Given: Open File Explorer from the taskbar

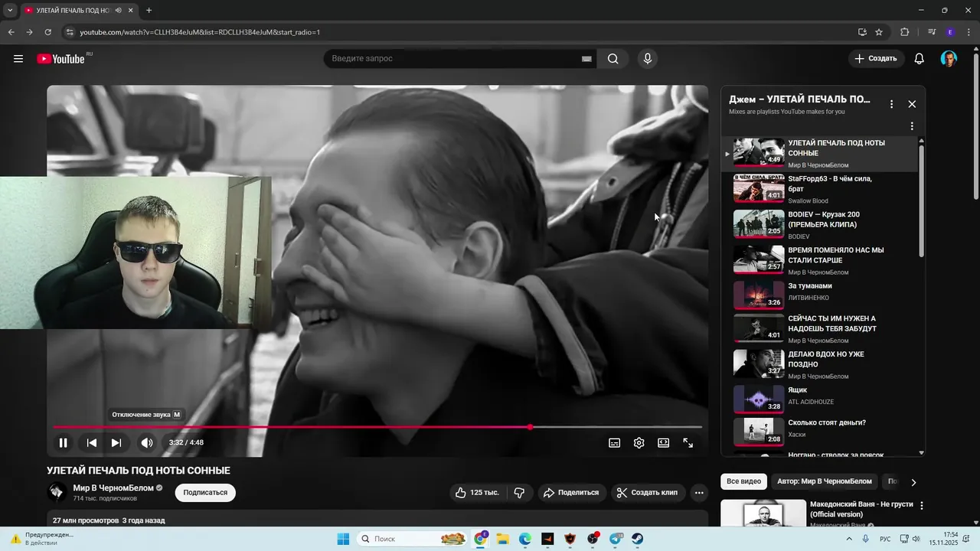Looking at the screenshot, I should pos(502,539).
